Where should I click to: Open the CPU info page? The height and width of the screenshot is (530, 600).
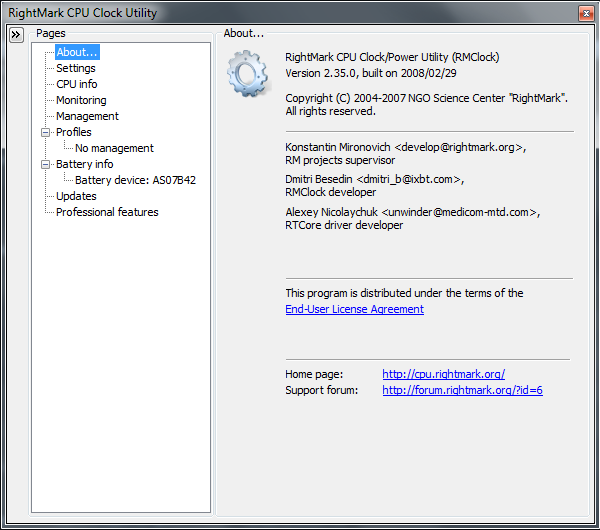(x=77, y=84)
